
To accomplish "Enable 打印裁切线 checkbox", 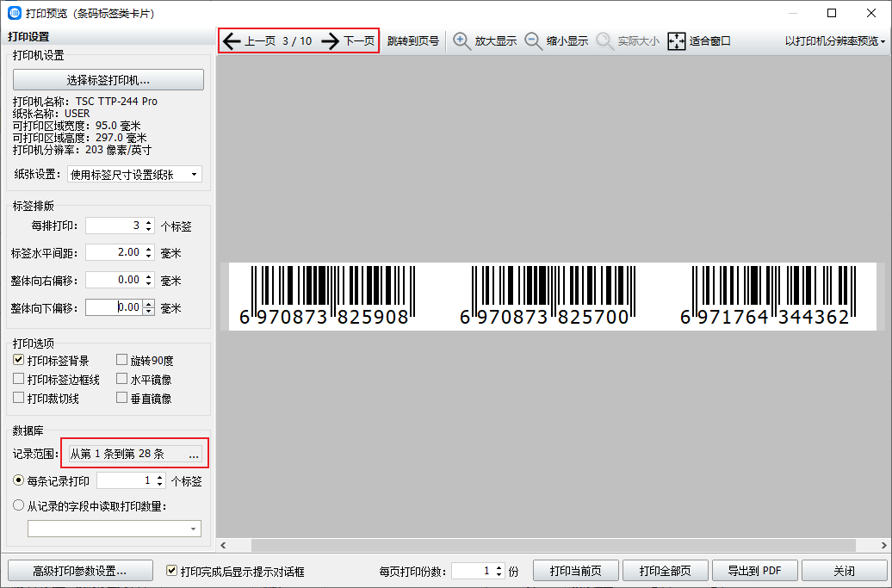I will pos(19,398).
